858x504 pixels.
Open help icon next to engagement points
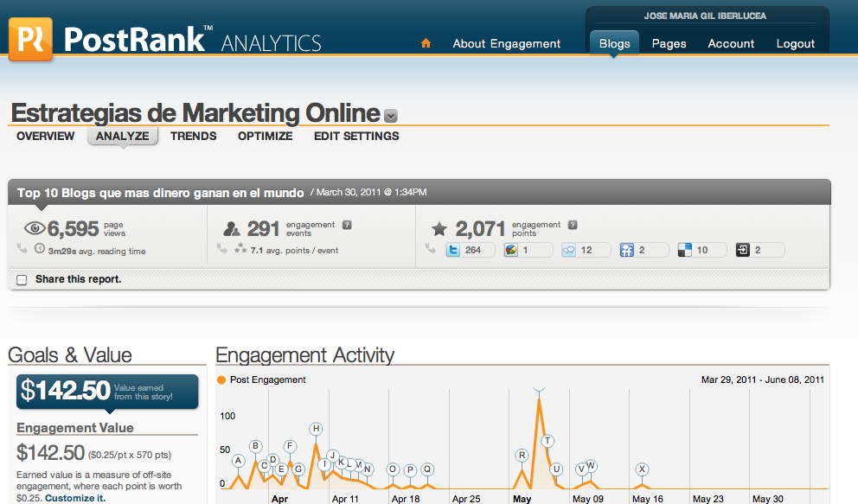(573, 225)
